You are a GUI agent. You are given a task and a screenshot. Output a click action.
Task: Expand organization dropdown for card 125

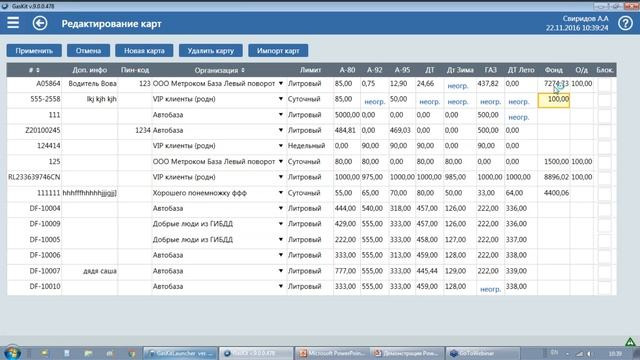(281, 161)
